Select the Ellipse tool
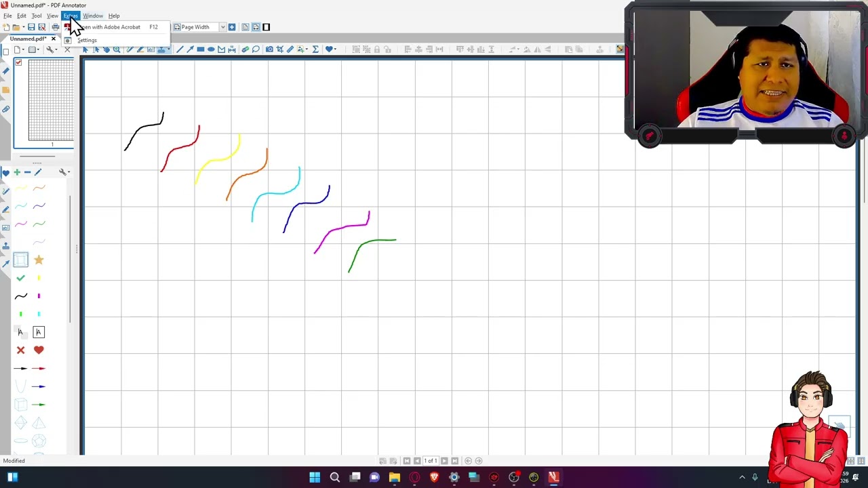 [x=211, y=49]
